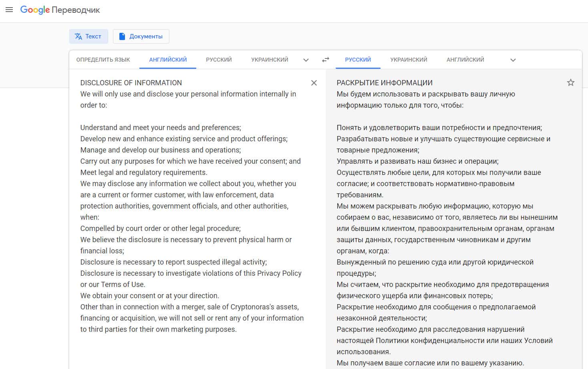Click the document icon beside Документы
Screen dimensions: 588x369
[122, 36]
